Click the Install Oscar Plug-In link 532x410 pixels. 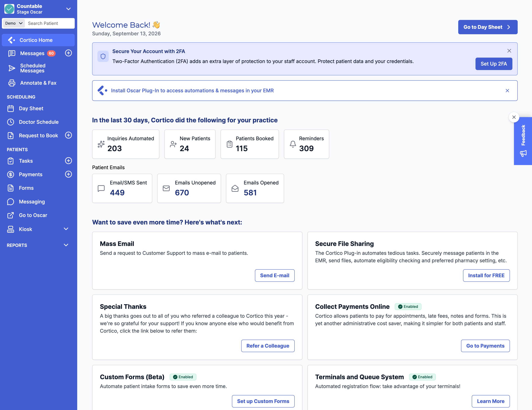click(192, 91)
